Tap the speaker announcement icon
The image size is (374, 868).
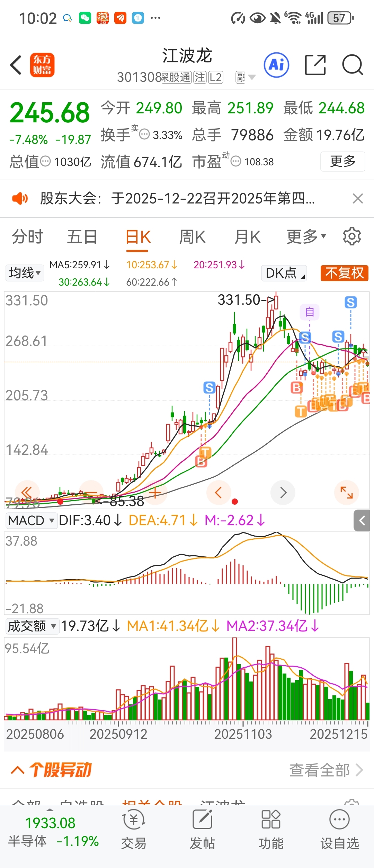(20, 199)
